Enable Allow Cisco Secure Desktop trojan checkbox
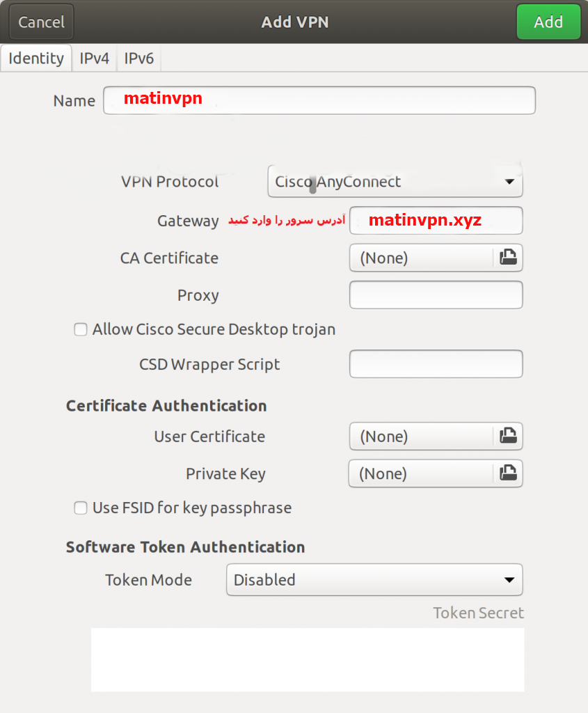This screenshot has height=713, width=588. (x=81, y=329)
